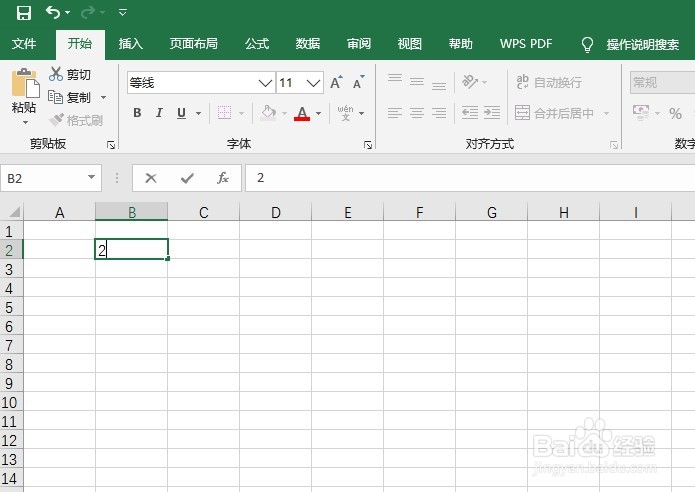The width and height of the screenshot is (695, 492).
Task: Open the undo history dropdown arrow
Action: point(68,12)
